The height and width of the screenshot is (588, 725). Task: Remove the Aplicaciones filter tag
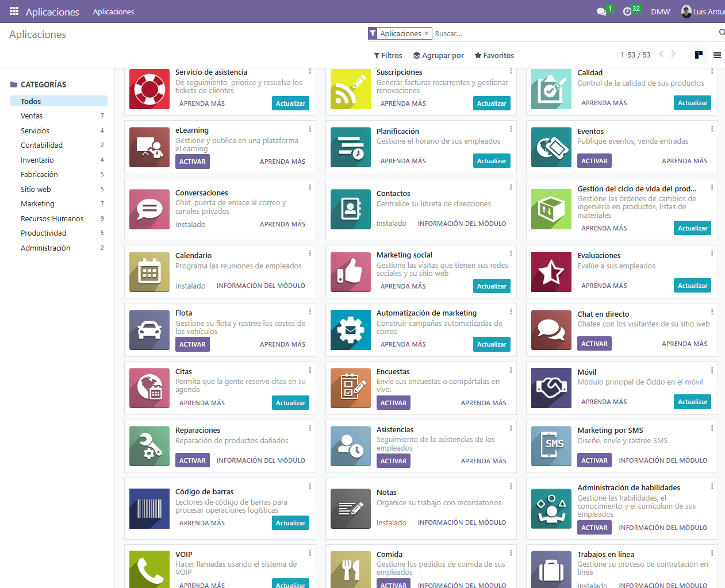pyautogui.click(x=426, y=33)
